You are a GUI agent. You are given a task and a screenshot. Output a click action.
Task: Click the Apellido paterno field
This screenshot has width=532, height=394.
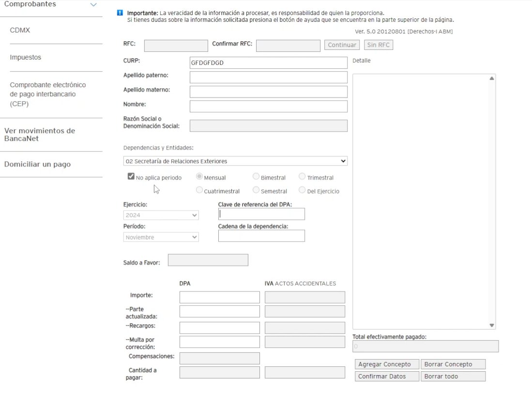[268, 77]
